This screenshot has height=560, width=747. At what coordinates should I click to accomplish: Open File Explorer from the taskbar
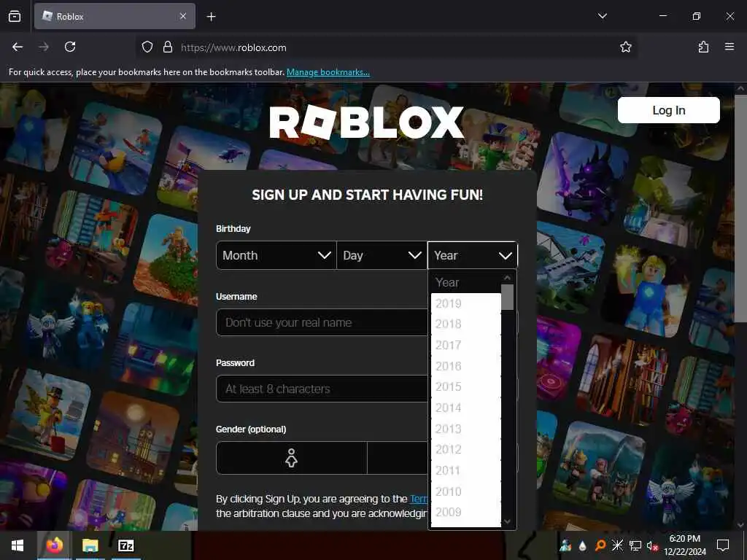tap(90, 545)
